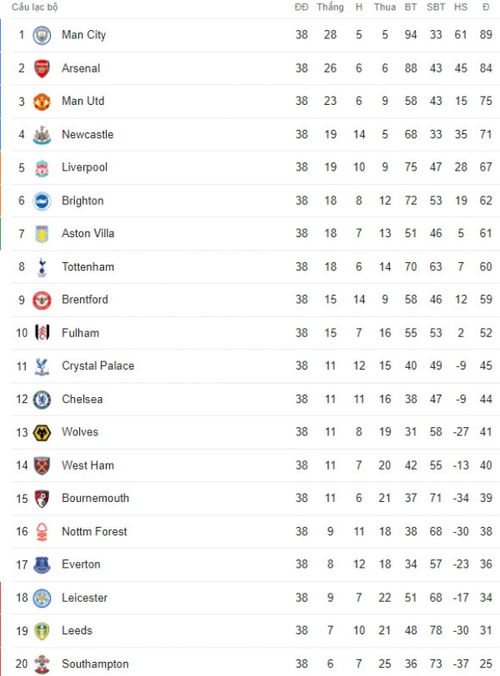Click the Thua column header

click(384, 7)
